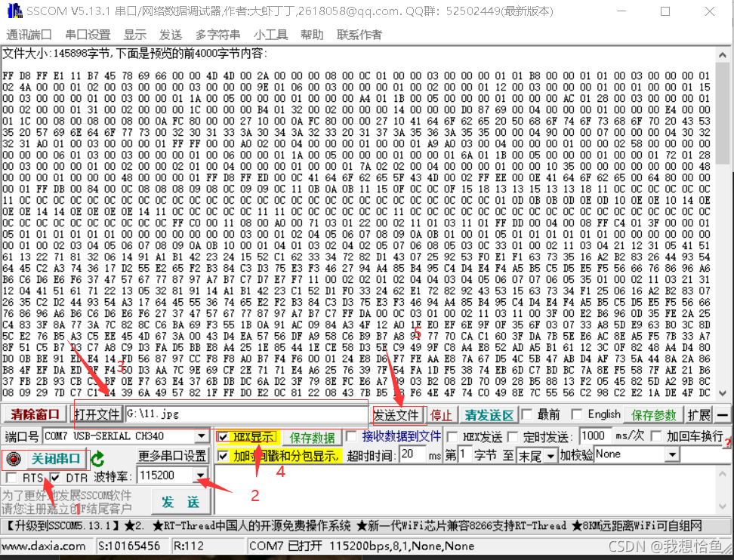Open the 波特率 115200 baud rate dropdown
734x560 pixels.
coord(200,475)
